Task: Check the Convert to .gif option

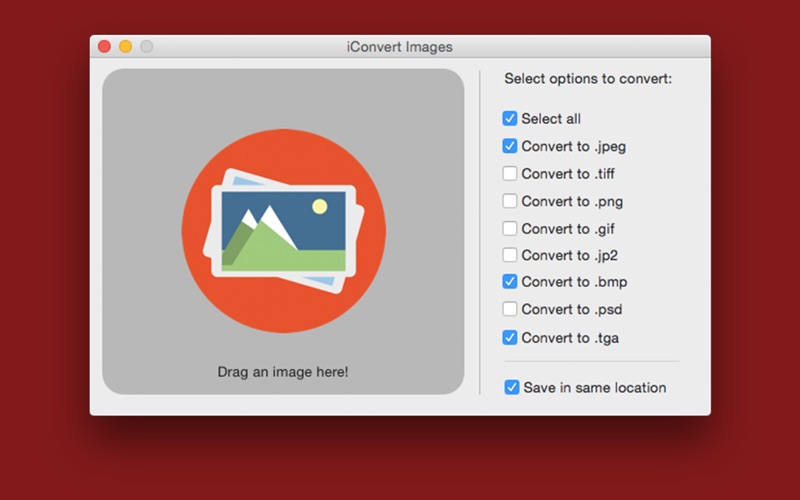Action: (x=509, y=228)
